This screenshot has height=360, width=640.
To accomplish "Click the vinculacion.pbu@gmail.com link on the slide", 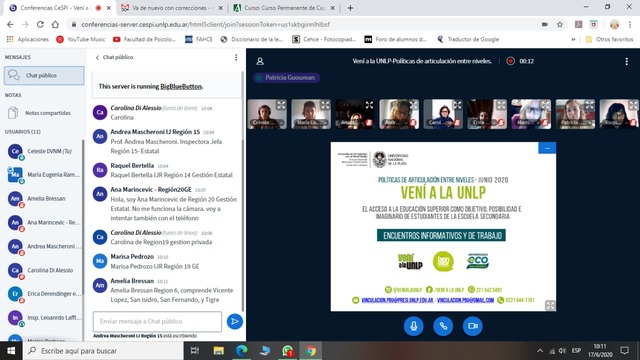I will click(465, 300).
